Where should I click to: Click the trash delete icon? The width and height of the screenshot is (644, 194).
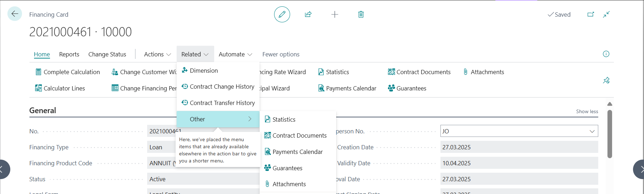[361, 15]
